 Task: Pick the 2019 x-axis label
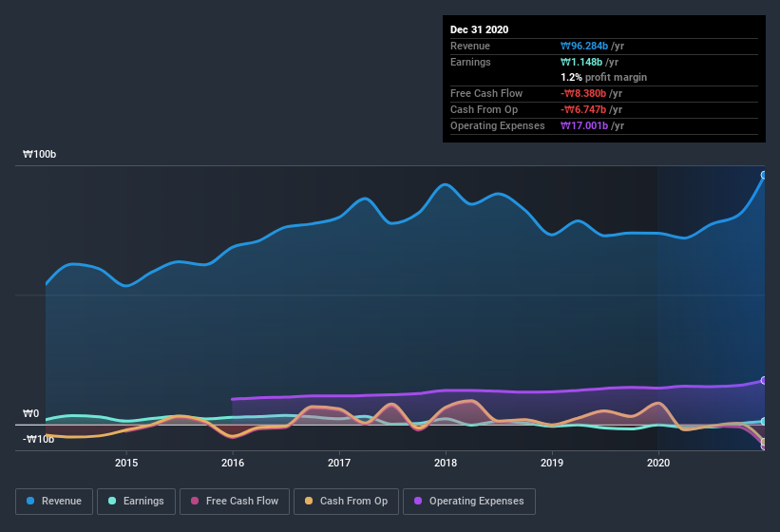pyautogui.click(x=552, y=463)
